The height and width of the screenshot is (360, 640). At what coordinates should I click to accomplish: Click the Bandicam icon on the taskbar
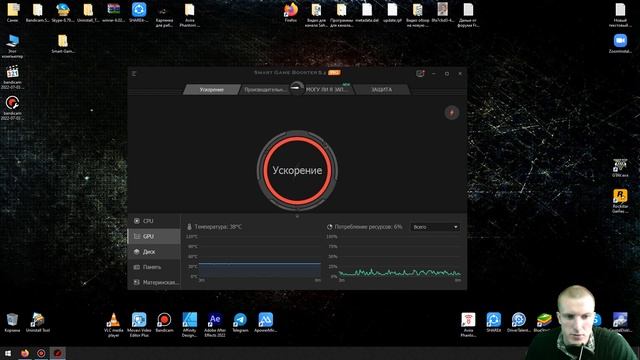41,353
